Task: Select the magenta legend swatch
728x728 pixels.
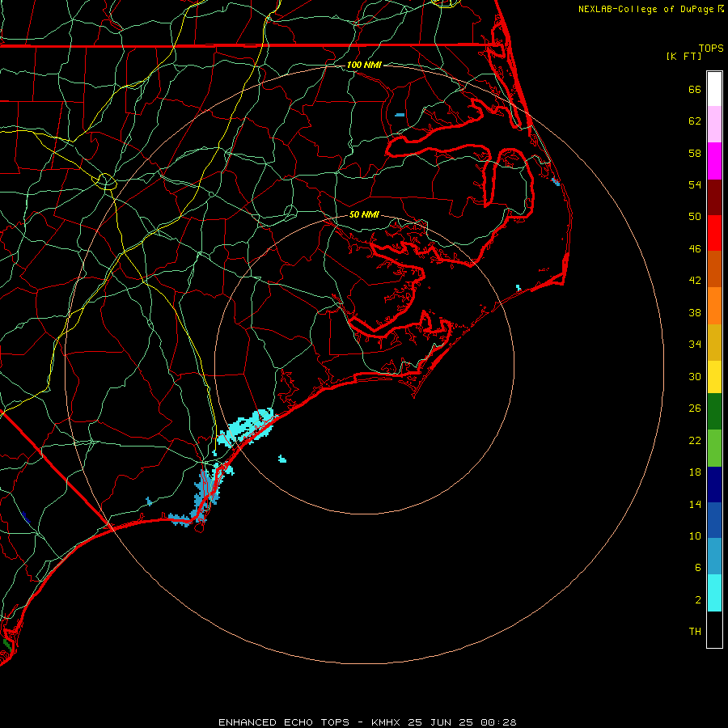Action: click(x=714, y=161)
